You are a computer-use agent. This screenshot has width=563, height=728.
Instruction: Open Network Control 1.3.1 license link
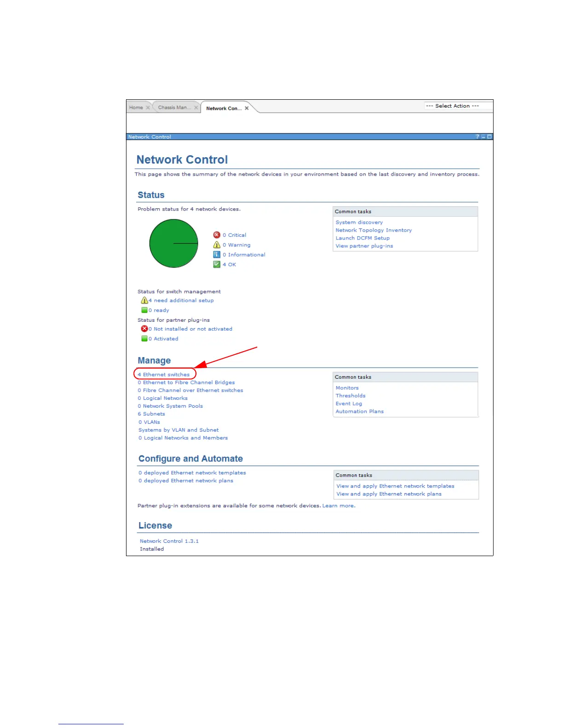[x=169, y=541]
